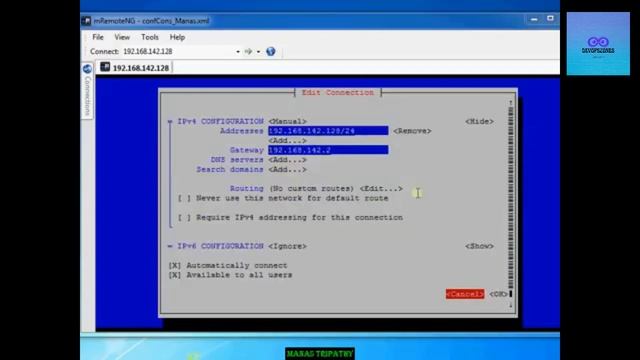Select the red <Cancel> button
The height and width of the screenshot is (360, 640).
click(x=465, y=294)
